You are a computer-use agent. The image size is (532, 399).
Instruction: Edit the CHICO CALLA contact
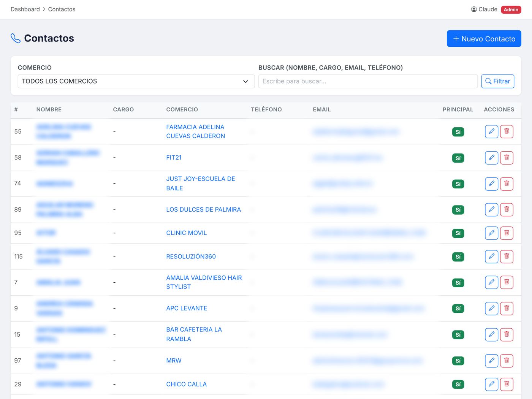(x=491, y=384)
